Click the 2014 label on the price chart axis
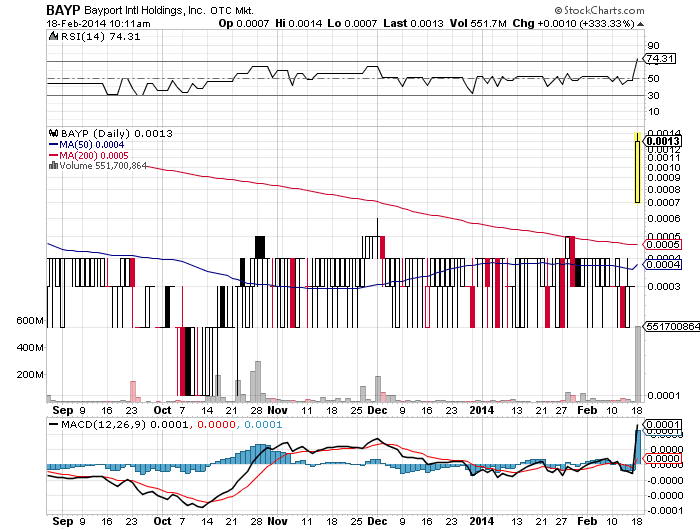 (x=481, y=410)
